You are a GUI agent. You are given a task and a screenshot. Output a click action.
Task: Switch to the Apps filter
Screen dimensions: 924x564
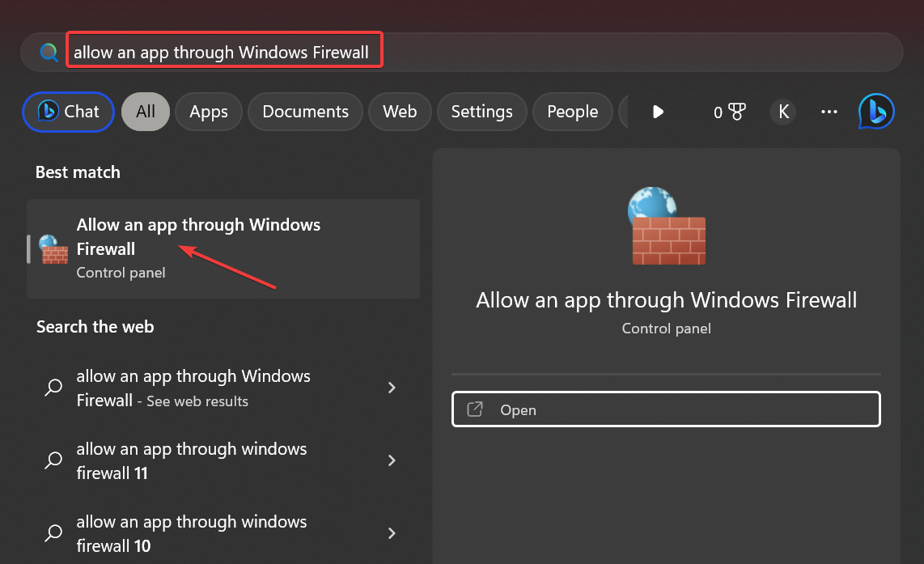209,112
